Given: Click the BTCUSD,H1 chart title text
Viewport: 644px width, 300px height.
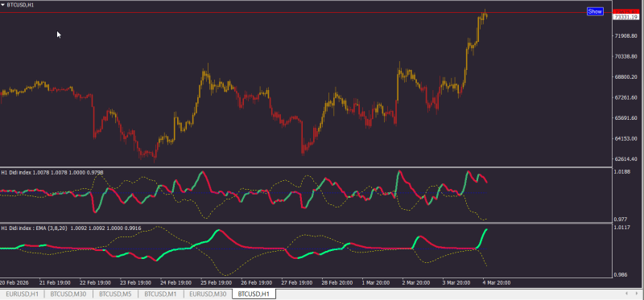Looking at the screenshot, I should (21, 5).
